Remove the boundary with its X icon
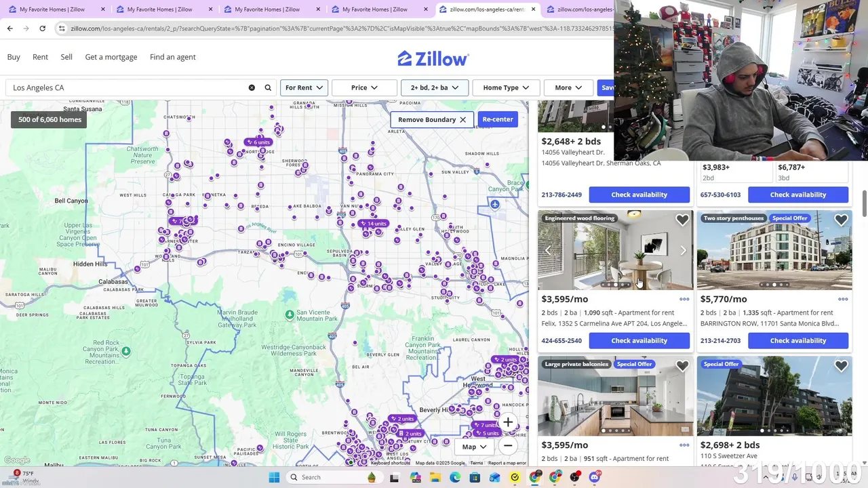 click(462, 119)
